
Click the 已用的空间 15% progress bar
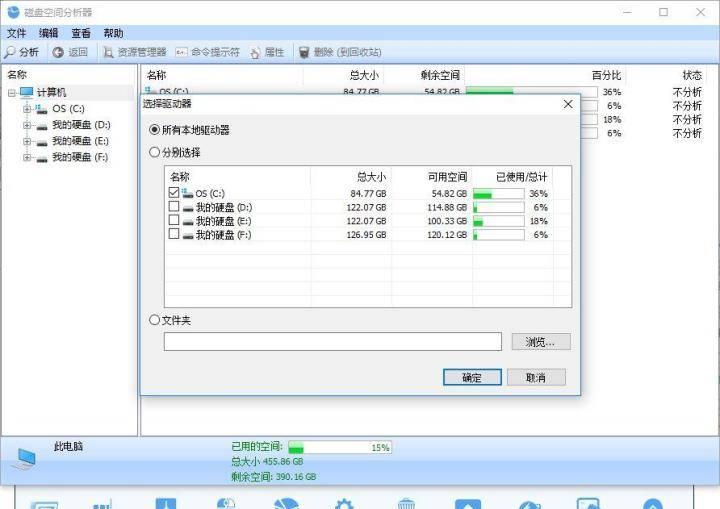340,447
